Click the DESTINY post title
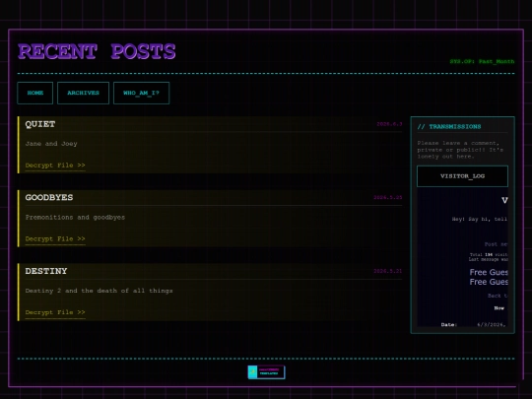This screenshot has width=532, height=399. tap(46, 271)
